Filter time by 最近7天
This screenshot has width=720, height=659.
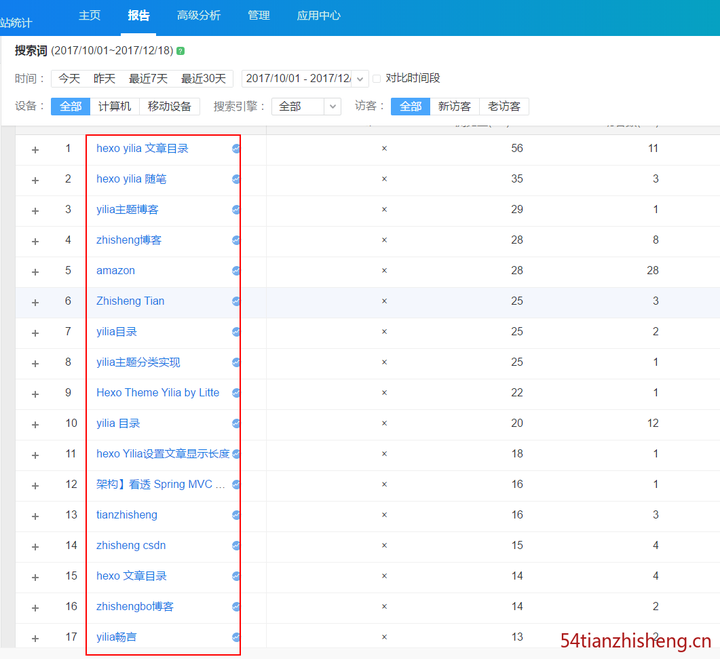pyautogui.click(x=148, y=79)
